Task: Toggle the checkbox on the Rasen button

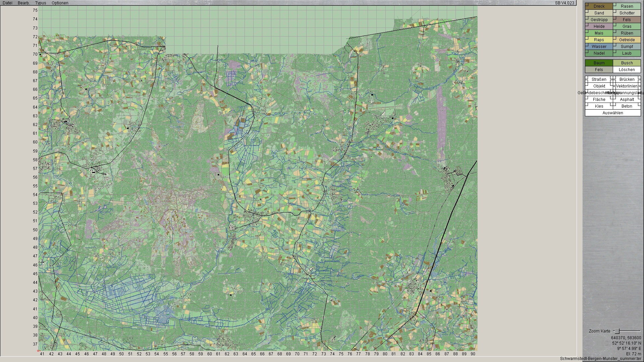Action: coord(614,4)
